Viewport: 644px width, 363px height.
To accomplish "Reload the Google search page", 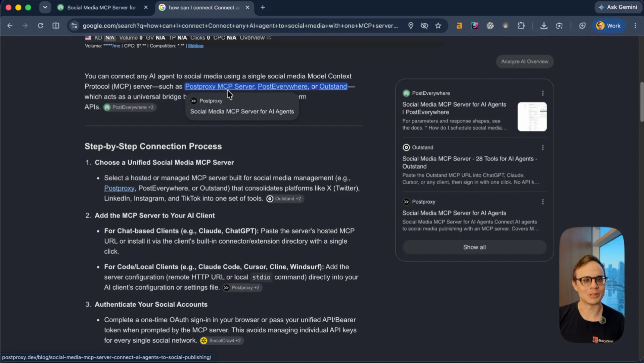I will [41, 26].
